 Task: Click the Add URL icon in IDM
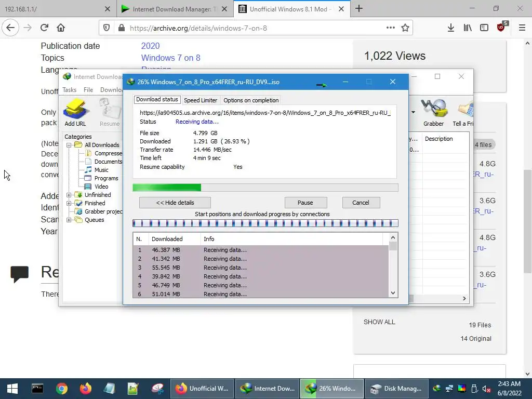pos(75,113)
